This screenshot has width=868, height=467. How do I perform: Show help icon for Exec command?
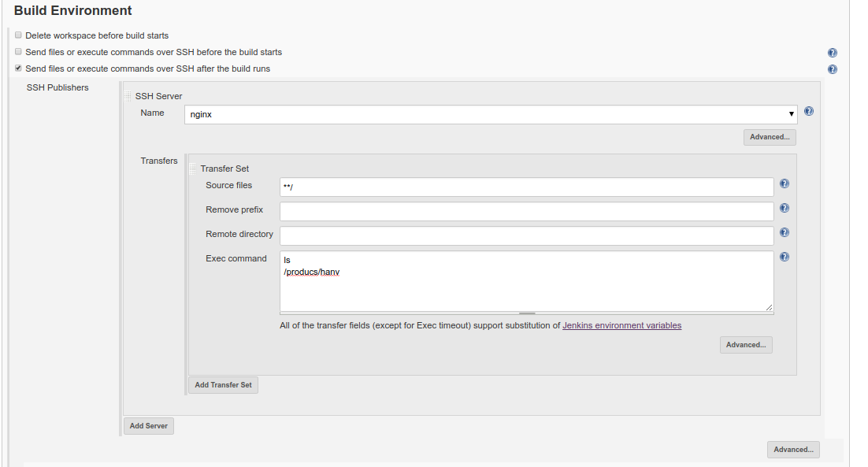785,258
